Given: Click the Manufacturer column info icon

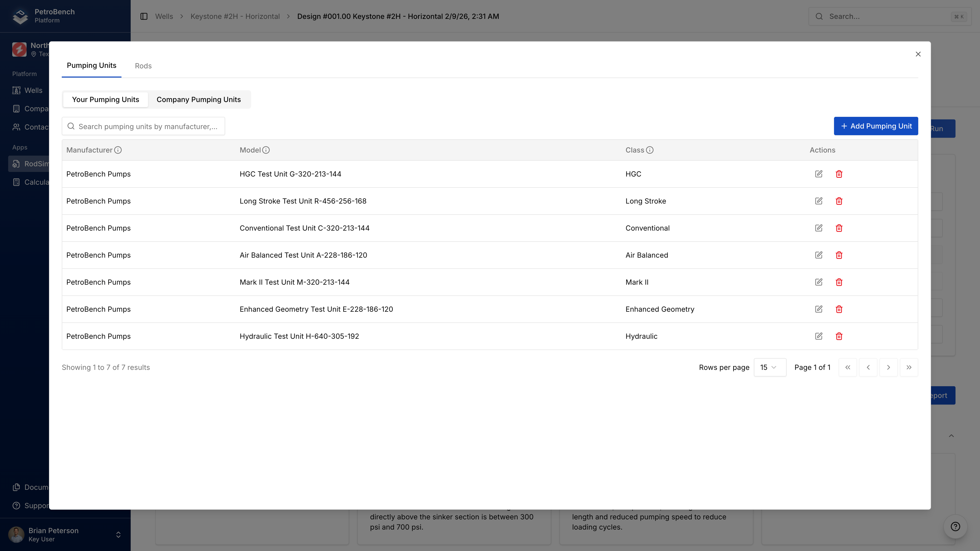Looking at the screenshot, I should click(x=118, y=150).
